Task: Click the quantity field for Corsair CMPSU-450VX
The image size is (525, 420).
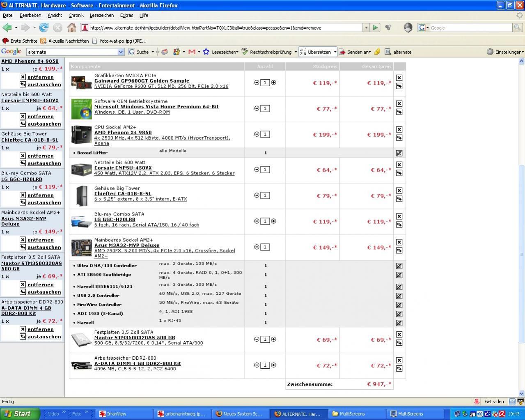Action: (265, 170)
